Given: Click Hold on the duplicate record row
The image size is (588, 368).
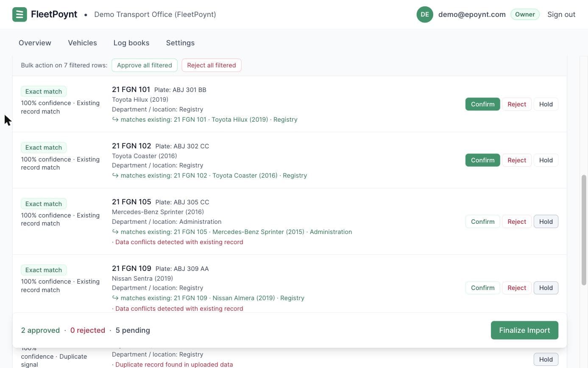Looking at the screenshot, I should (x=546, y=360).
